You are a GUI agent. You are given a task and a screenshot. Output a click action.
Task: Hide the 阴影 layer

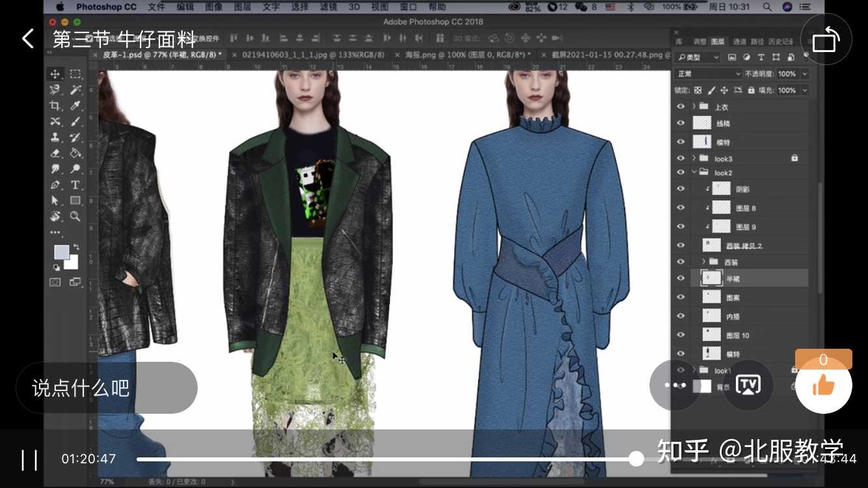point(681,189)
